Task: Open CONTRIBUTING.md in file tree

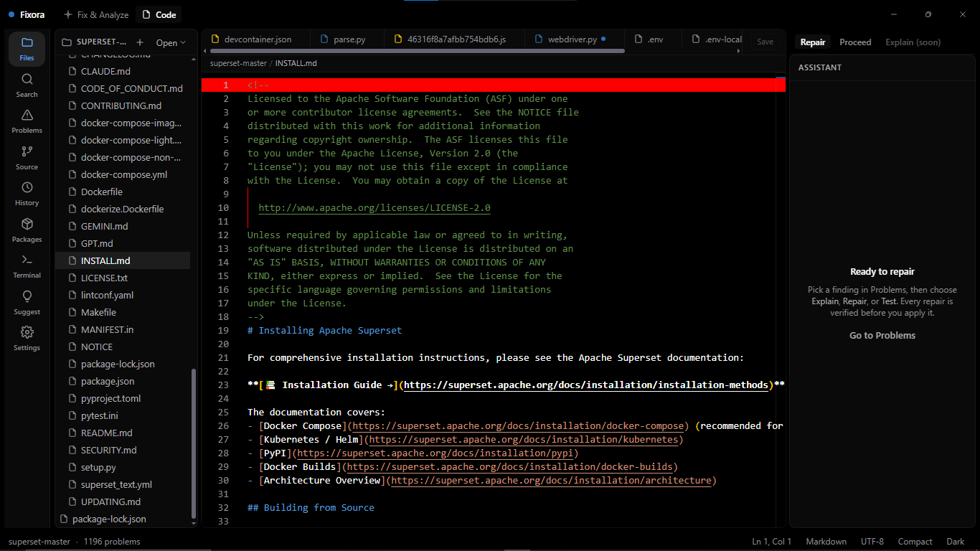Action: pyautogui.click(x=121, y=105)
